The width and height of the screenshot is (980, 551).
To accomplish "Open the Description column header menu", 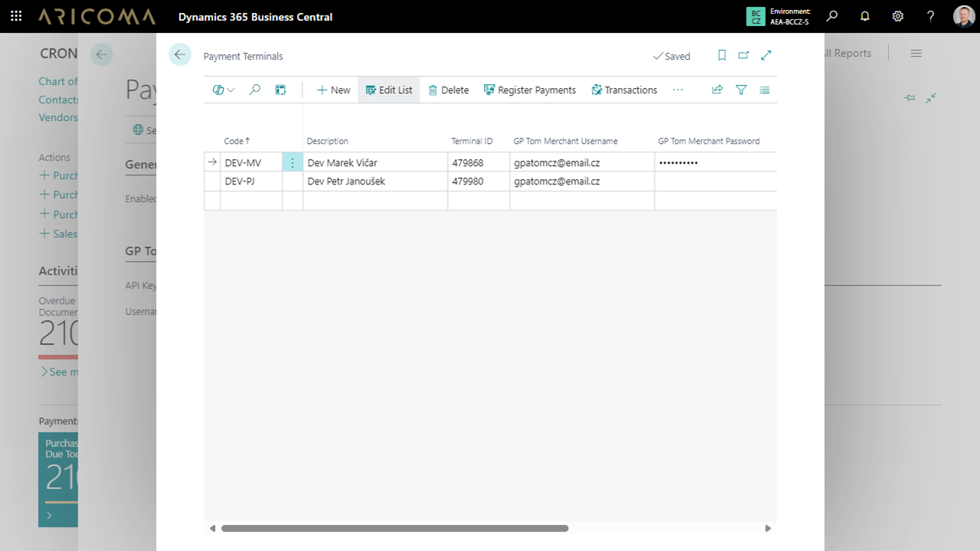I will tap(327, 141).
